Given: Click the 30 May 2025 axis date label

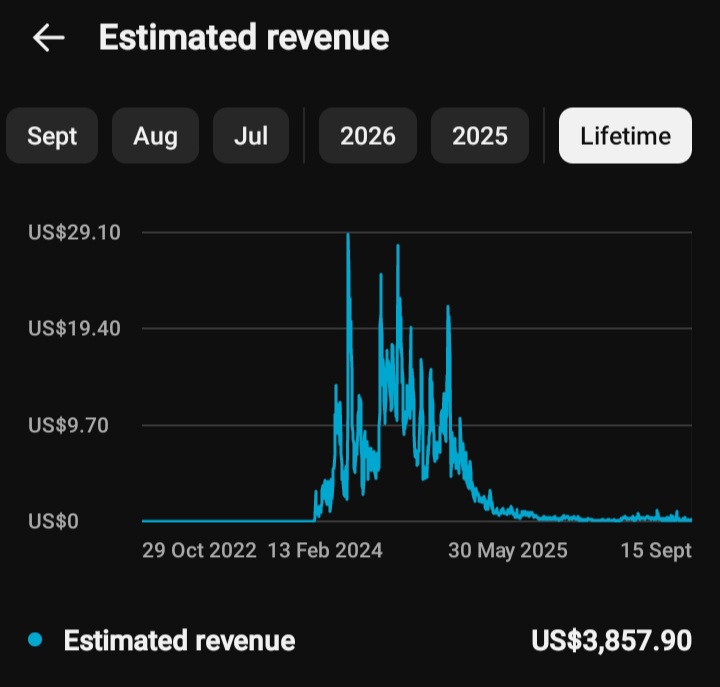Looking at the screenshot, I should tap(508, 550).
